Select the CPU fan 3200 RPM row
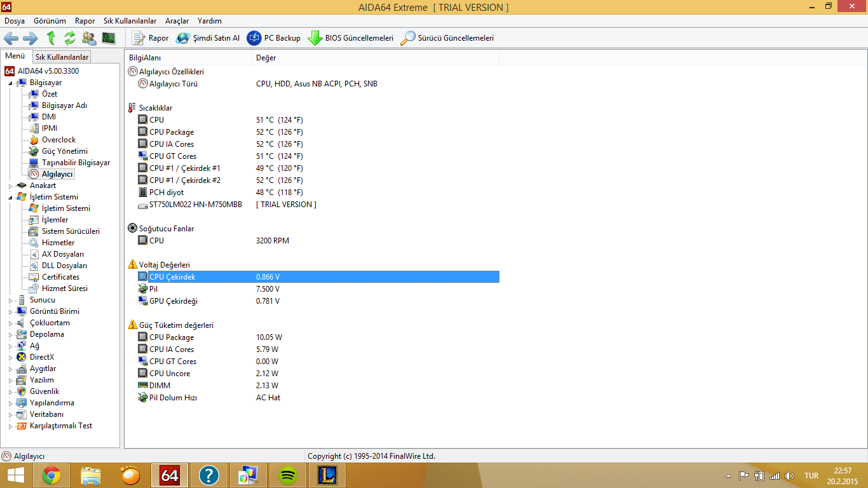Viewport: 868px width, 488px height. 312,241
